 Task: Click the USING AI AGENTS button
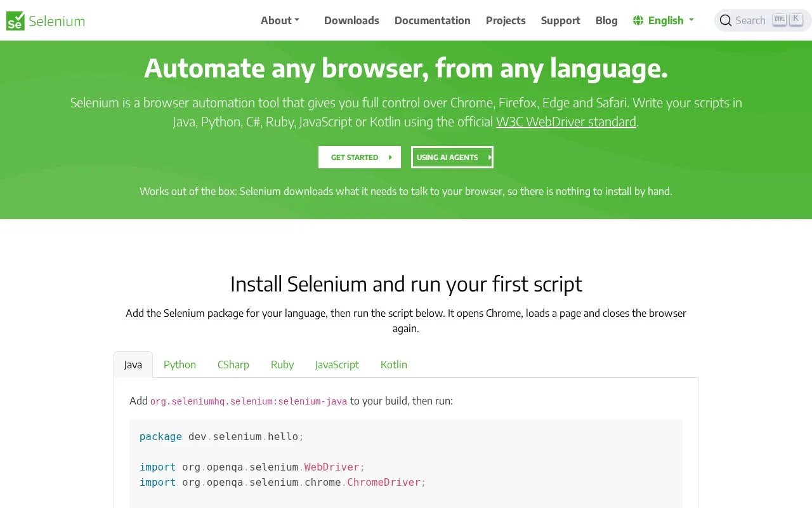coord(452,157)
